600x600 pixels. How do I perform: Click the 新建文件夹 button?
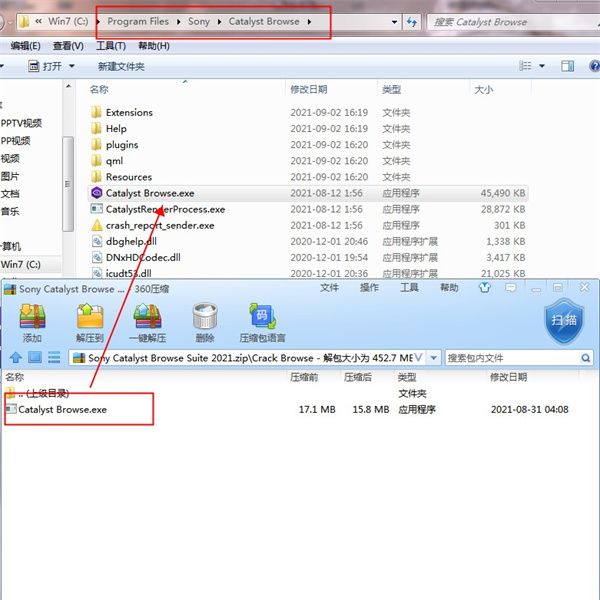pyautogui.click(x=121, y=67)
